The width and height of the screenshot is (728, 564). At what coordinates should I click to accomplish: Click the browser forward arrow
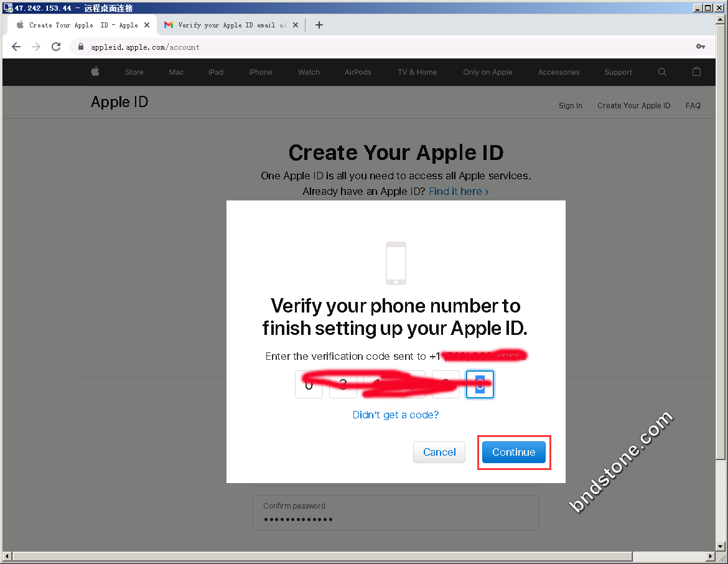(36, 47)
